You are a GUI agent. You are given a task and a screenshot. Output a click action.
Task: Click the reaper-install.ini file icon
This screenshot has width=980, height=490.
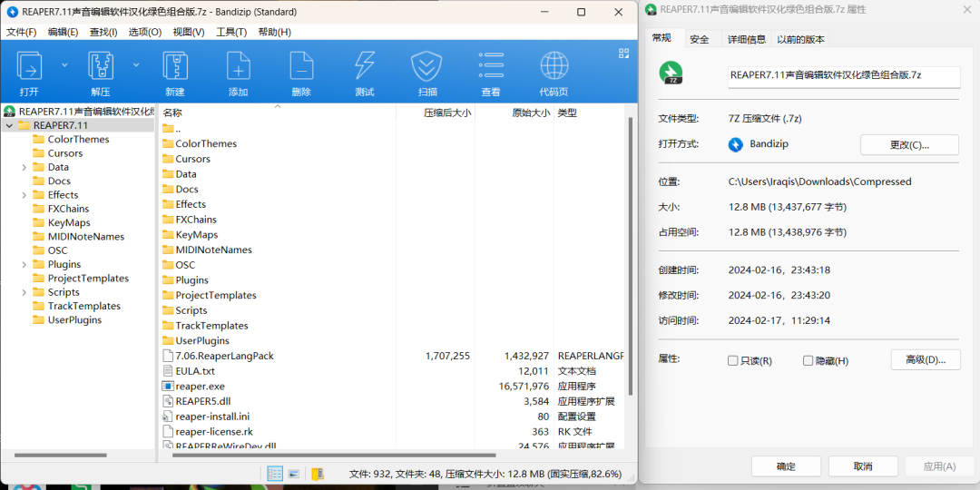[x=167, y=416]
